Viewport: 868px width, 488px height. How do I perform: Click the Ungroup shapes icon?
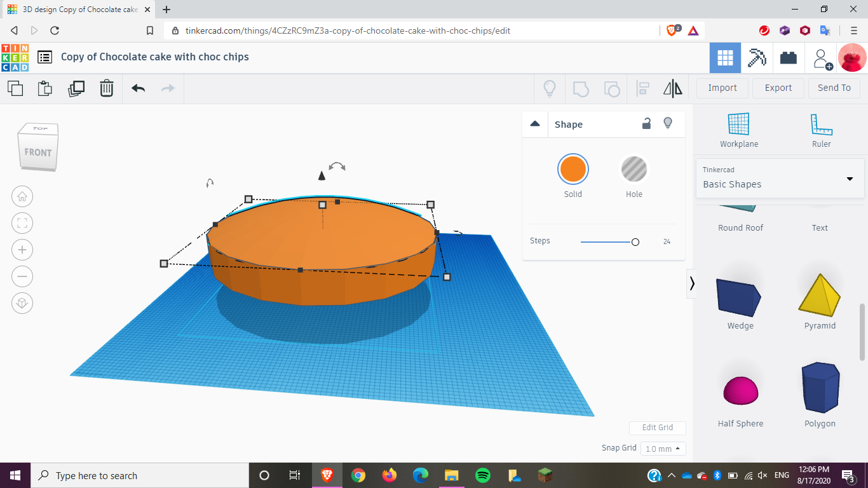[x=612, y=88]
